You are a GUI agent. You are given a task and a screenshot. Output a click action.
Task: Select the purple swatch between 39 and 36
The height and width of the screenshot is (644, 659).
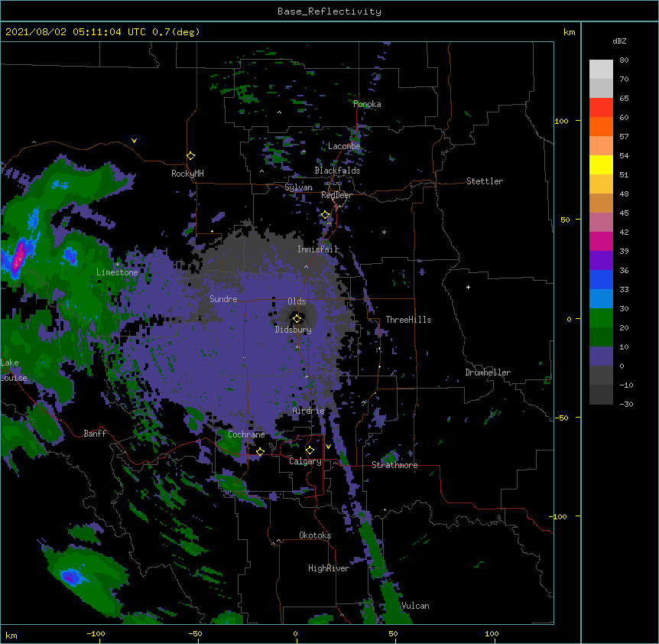[601, 260]
